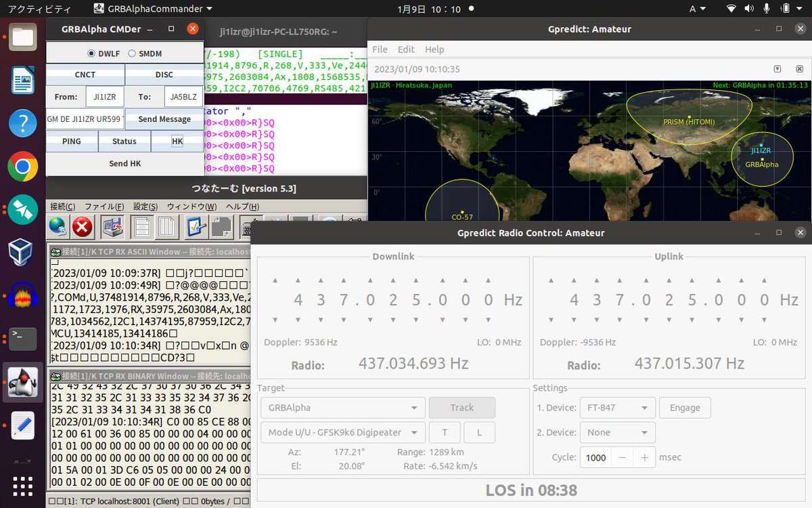Open the ウィンドウ(W) menu in つなたーむ
The width and height of the screenshot is (812, 508).
[192, 207]
